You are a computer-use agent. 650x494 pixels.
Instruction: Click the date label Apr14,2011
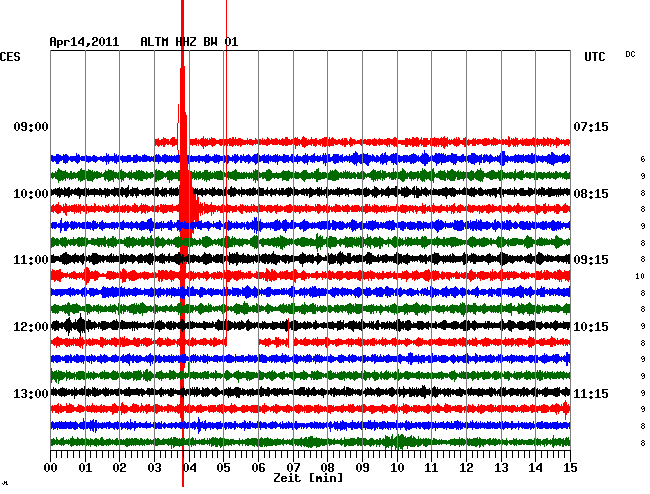click(x=84, y=42)
